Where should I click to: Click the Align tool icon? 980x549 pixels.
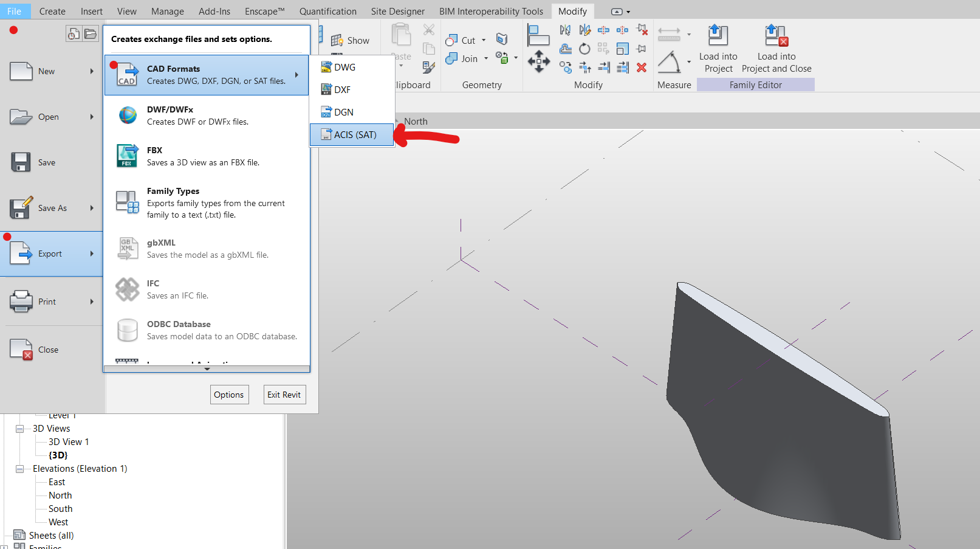[538, 35]
